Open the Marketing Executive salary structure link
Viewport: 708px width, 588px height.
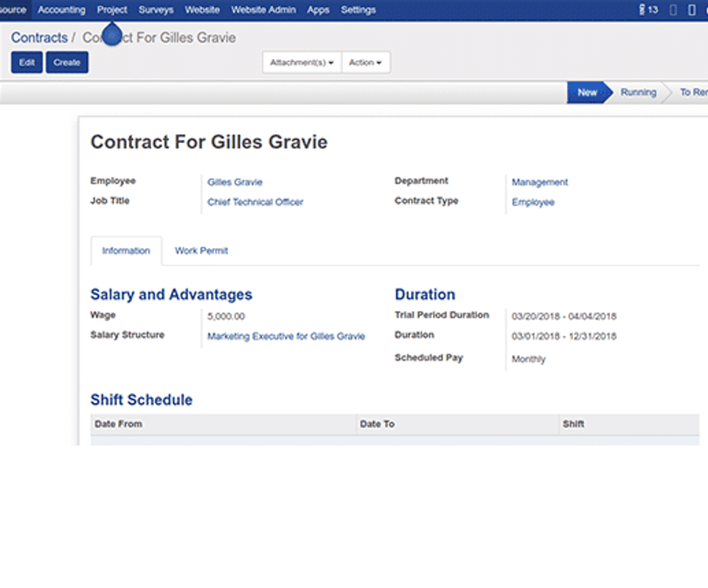click(286, 336)
